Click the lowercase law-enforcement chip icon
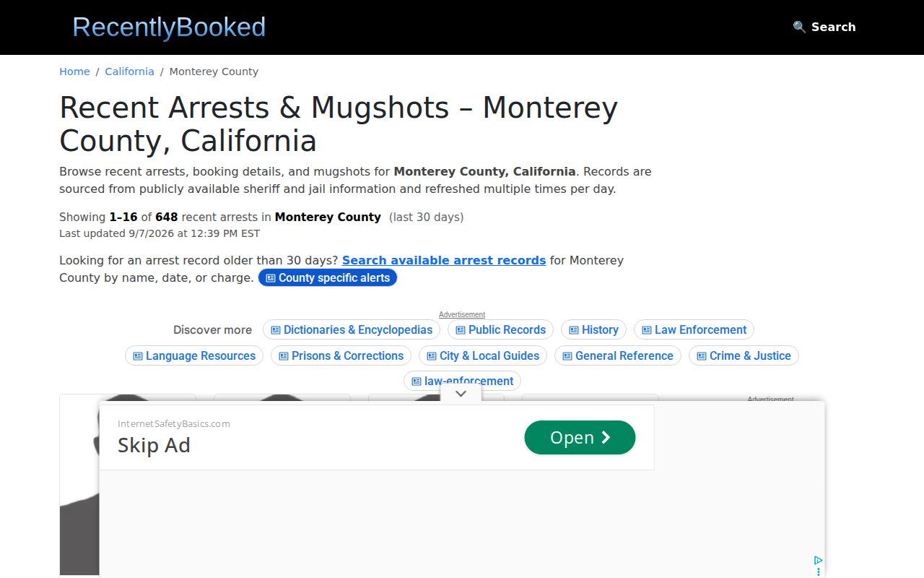Image resolution: width=924 pixels, height=578 pixels. tap(417, 381)
